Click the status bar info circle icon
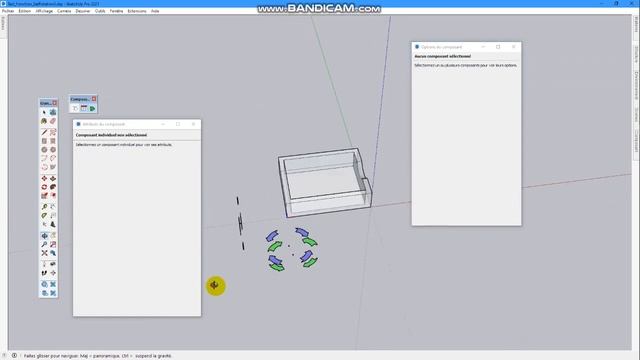 click(14, 356)
